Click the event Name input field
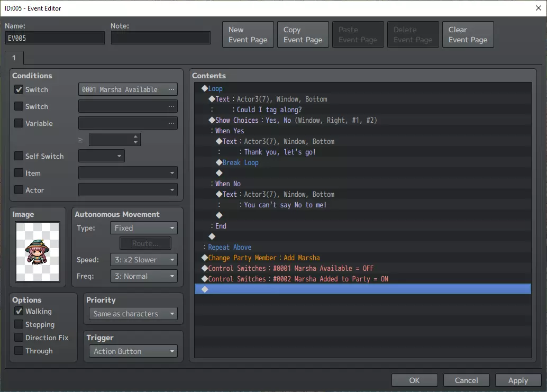This screenshot has height=392, width=547. 55,38
